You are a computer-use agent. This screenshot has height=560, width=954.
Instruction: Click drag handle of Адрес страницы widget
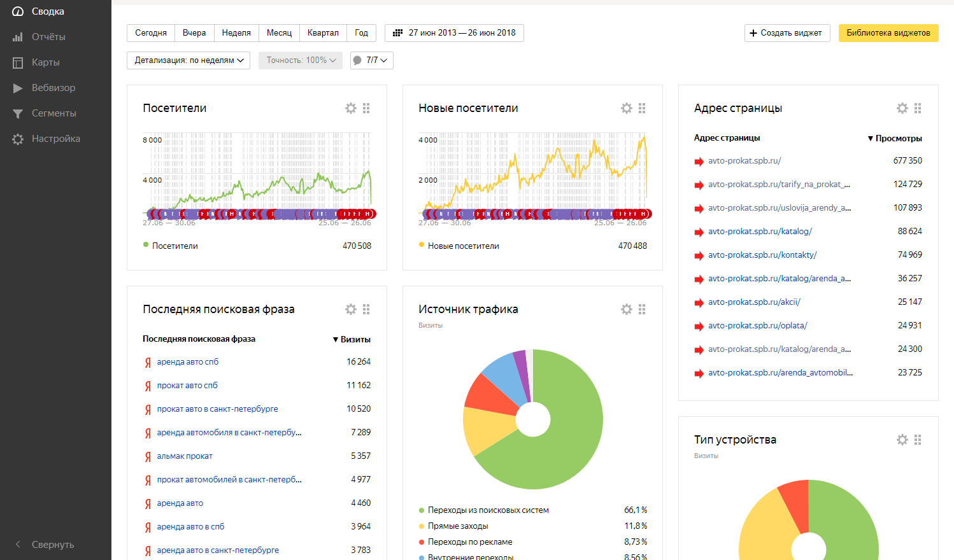(x=918, y=108)
